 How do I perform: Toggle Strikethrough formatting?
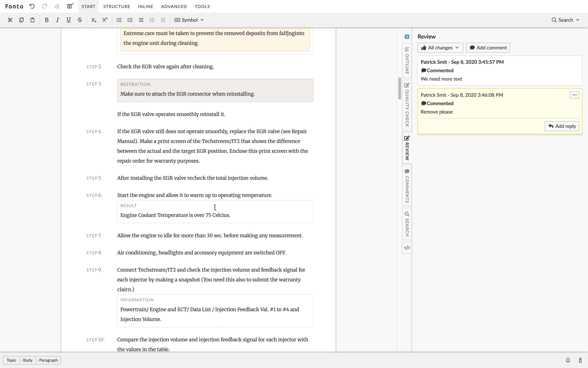(x=80, y=20)
